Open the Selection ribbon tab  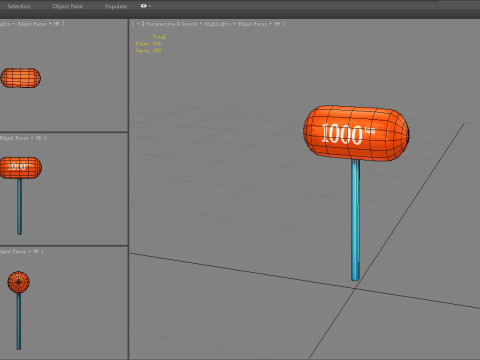pos(19,6)
